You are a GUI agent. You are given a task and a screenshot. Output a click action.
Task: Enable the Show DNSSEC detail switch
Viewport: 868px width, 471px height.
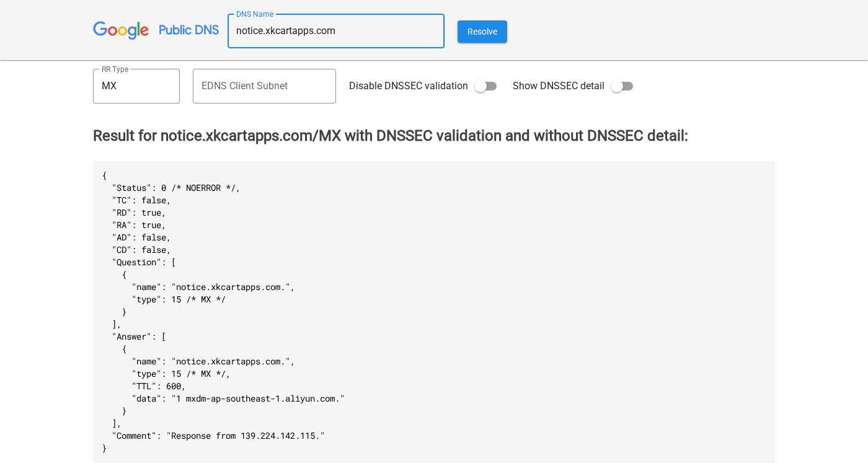622,86
